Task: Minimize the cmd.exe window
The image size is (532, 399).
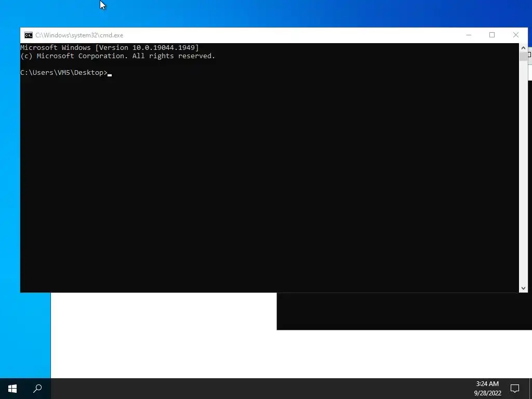Action: click(x=469, y=35)
